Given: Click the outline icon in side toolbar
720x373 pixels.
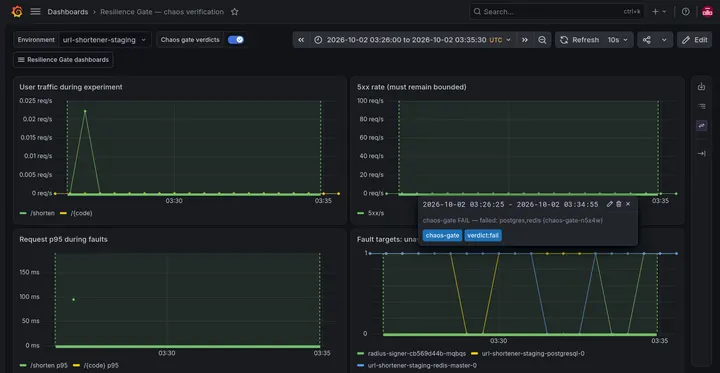Looking at the screenshot, I should pos(701,106).
